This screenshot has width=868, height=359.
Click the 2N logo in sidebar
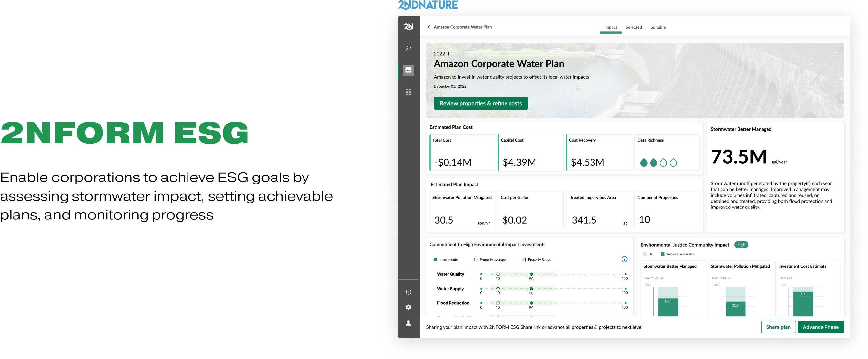[x=408, y=27]
